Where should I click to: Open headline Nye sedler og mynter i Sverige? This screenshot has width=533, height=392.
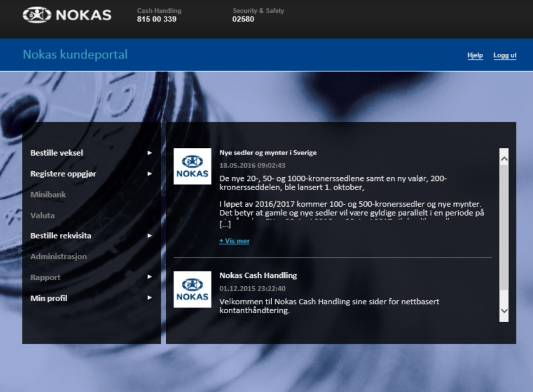pos(268,153)
